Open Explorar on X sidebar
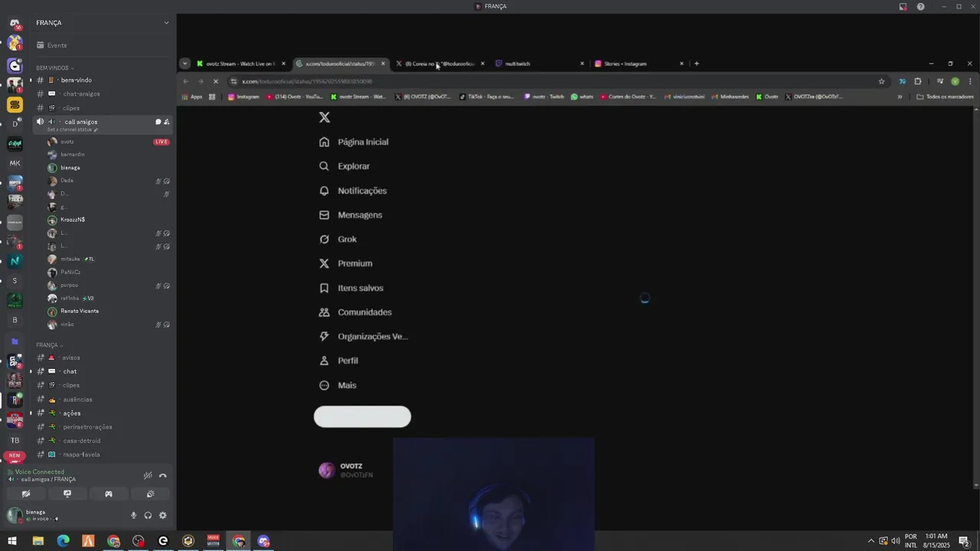This screenshot has width=980, height=551. (344, 166)
